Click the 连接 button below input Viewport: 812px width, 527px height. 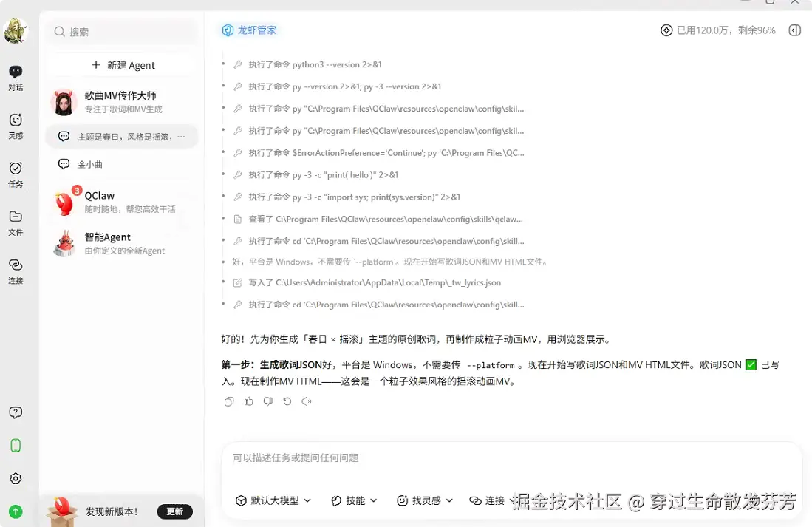coord(487,500)
